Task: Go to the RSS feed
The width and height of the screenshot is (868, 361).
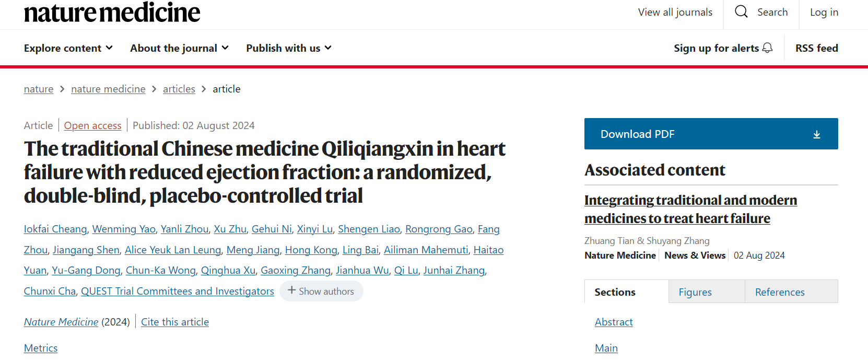Action: pos(816,48)
